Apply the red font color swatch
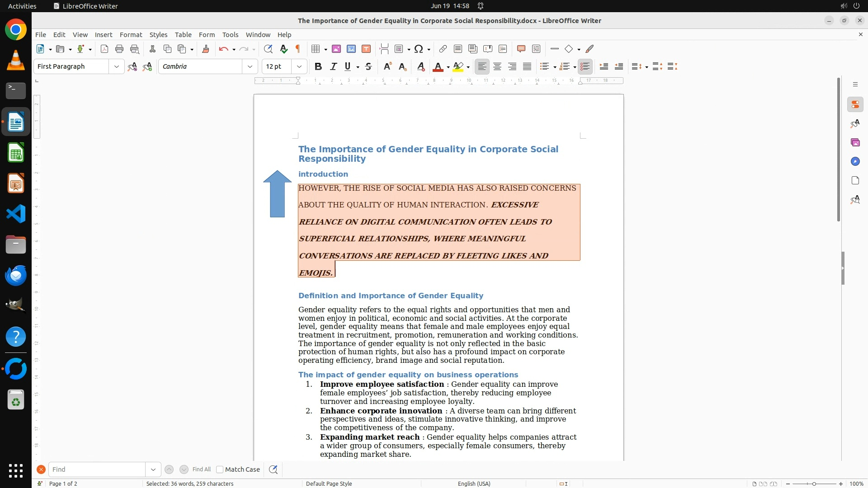 point(438,67)
